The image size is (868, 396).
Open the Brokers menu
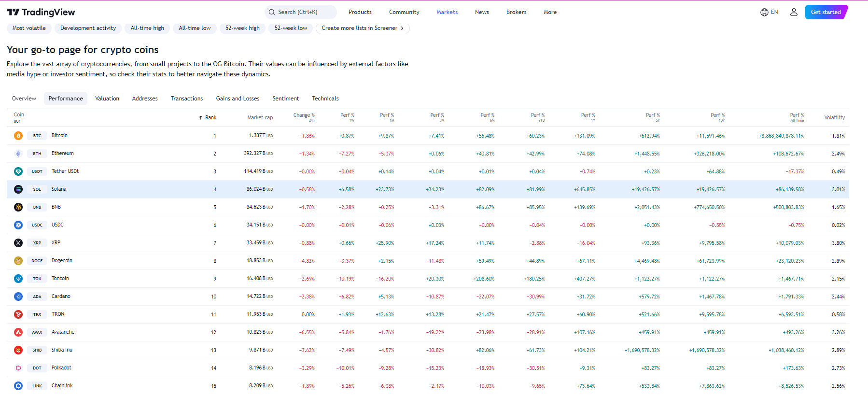(516, 12)
